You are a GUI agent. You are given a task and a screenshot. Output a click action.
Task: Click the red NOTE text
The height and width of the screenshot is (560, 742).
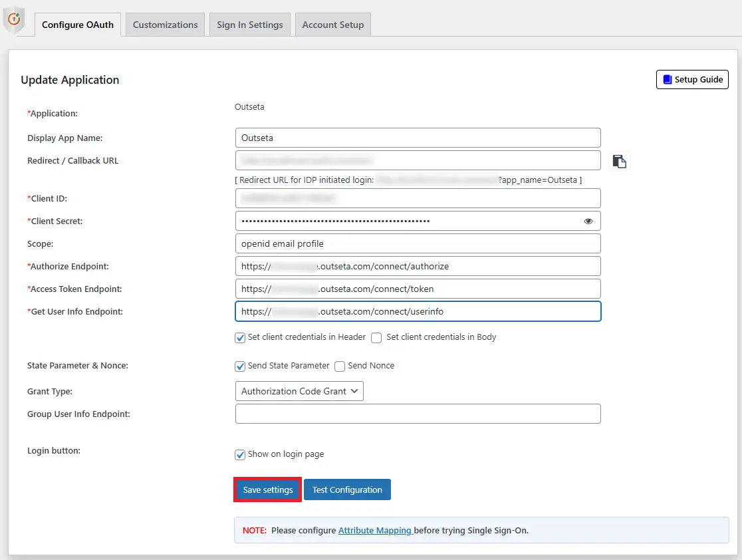pyautogui.click(x=255, y=530)
